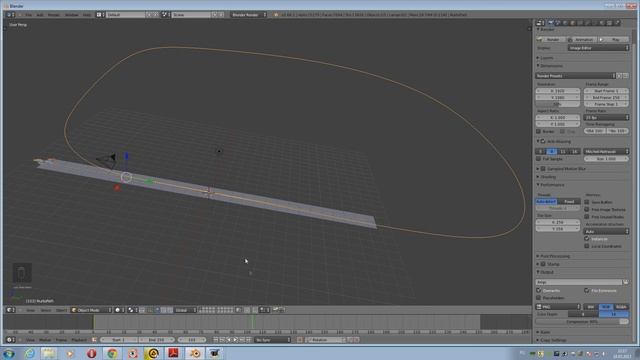640x360 pixels.
Task: Open the Scene properties tab icon
Action: [558, 23]
